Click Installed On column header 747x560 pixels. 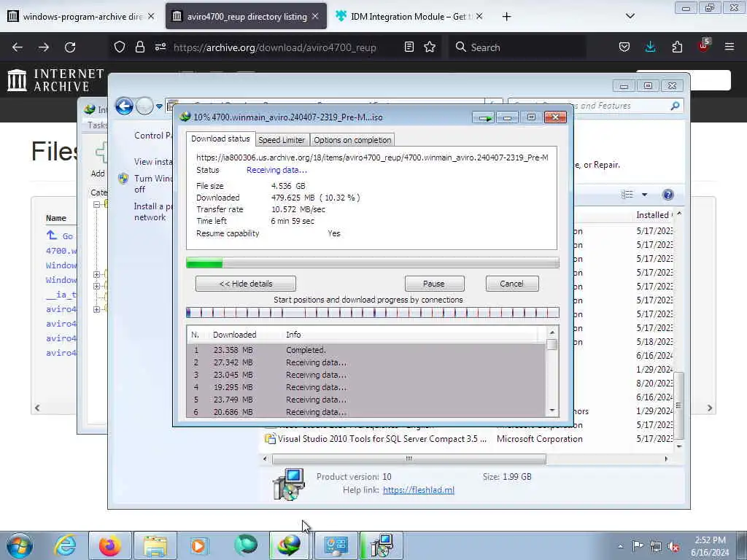tap(654, 215)
